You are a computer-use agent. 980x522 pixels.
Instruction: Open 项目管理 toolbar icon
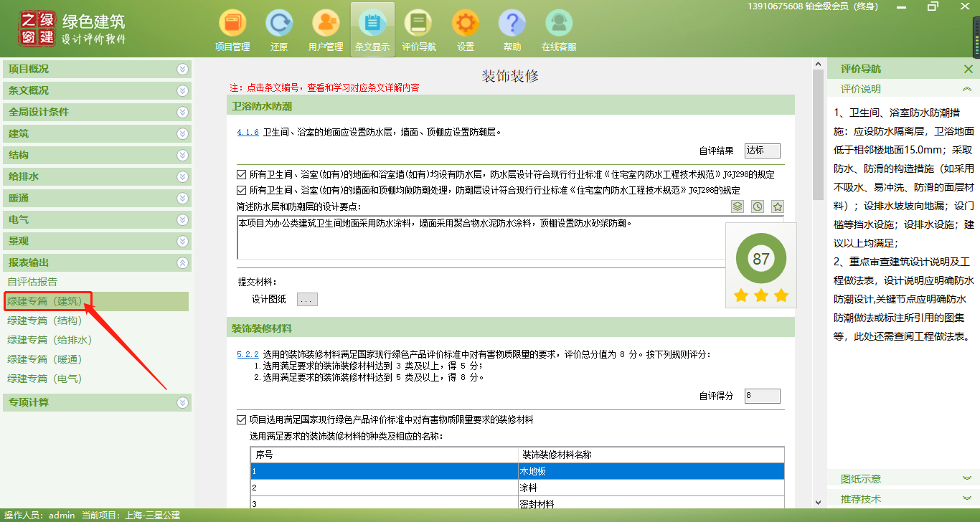coord(232,30)
